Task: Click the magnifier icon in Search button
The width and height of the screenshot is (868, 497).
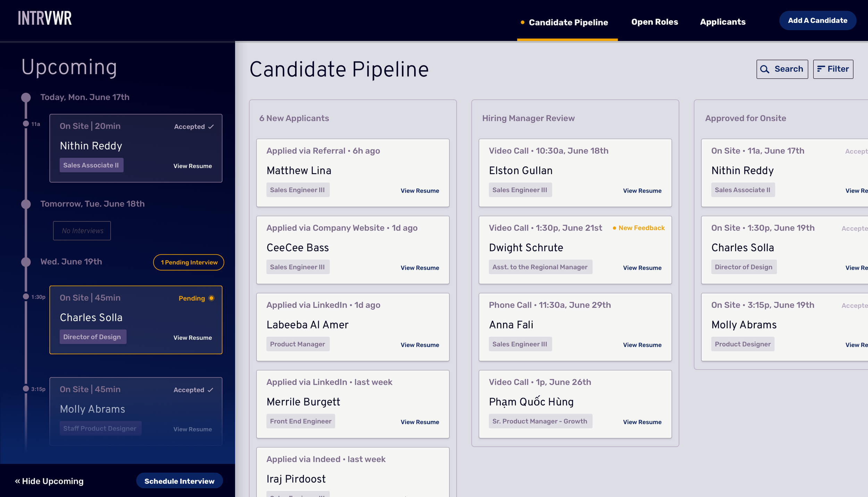Action: coord(765,69)
